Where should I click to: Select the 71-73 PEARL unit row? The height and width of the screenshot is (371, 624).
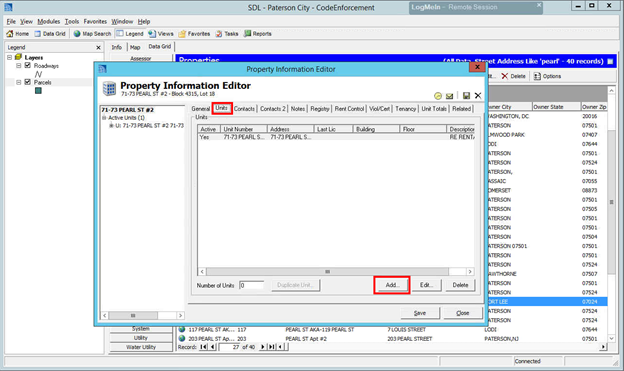point(336,137)
